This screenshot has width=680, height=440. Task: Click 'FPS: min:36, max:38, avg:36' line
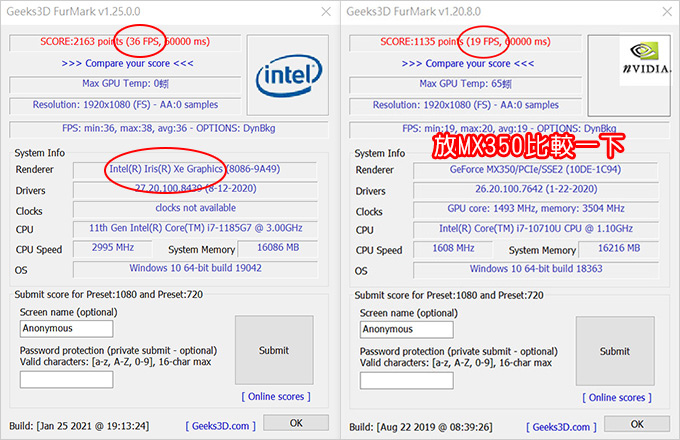click(x=169, y=128)
